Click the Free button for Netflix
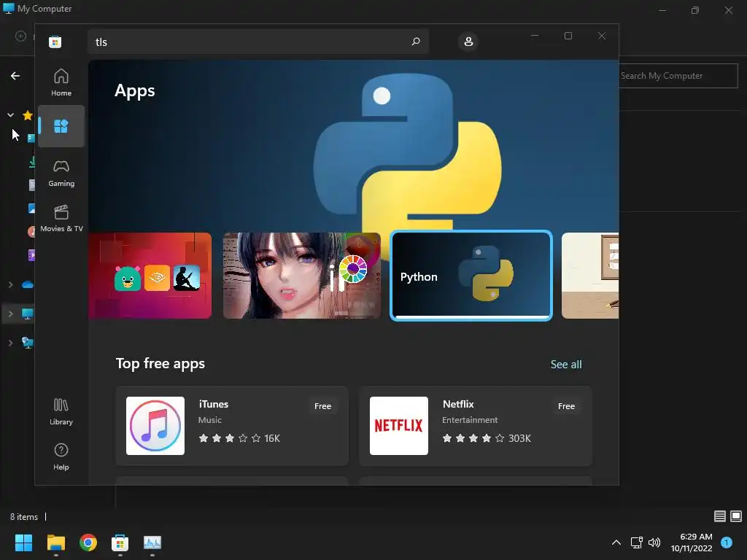The width and height of the screenshot is (747, 560). click(566, 406)
